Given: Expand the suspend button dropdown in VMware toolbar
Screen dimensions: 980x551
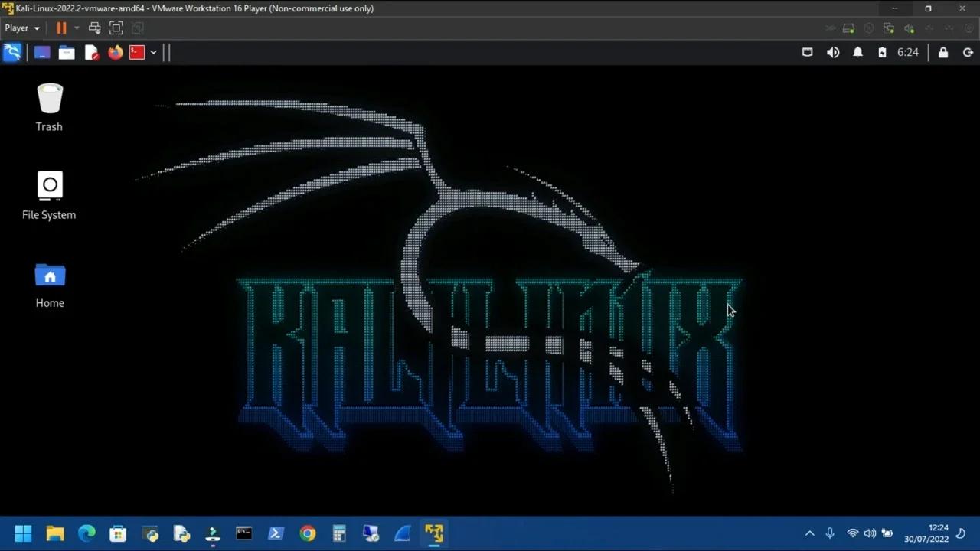Looking at the screenshot, I should pyautogui.click(x=75, y=28).
